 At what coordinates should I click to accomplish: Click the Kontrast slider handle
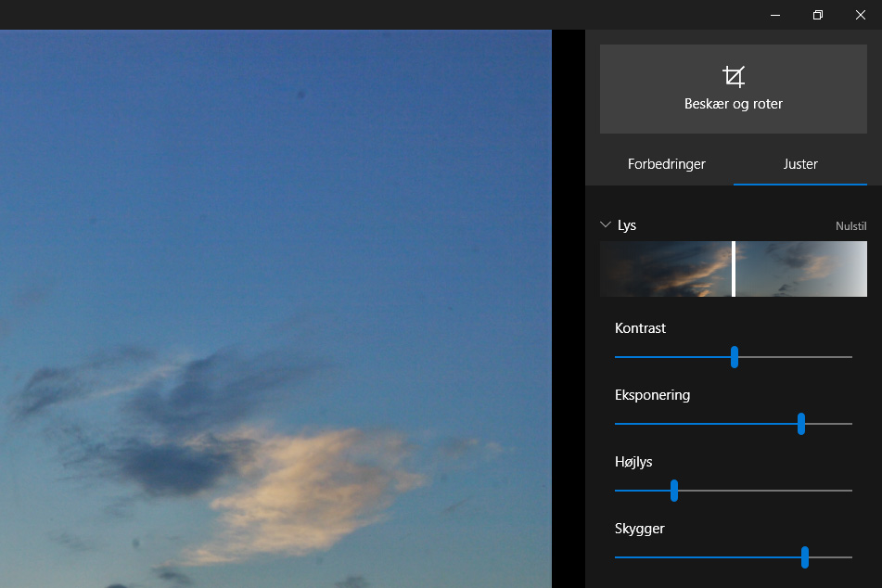(x=735, y=357)
